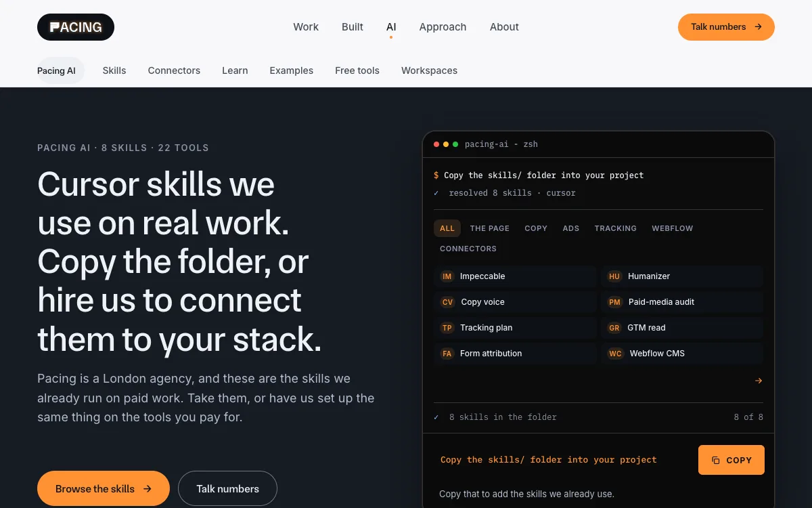Click the orange command text above COPY

(x=549, y=459)
